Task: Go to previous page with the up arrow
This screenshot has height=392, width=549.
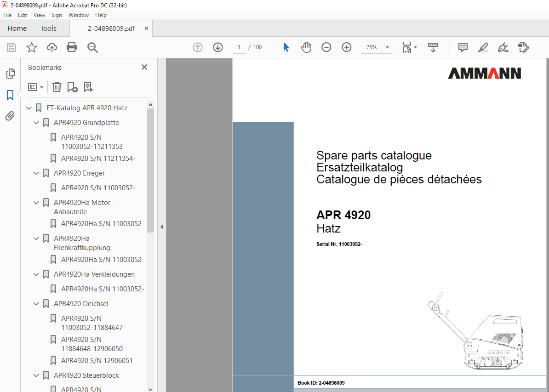Action: (198, 47)
